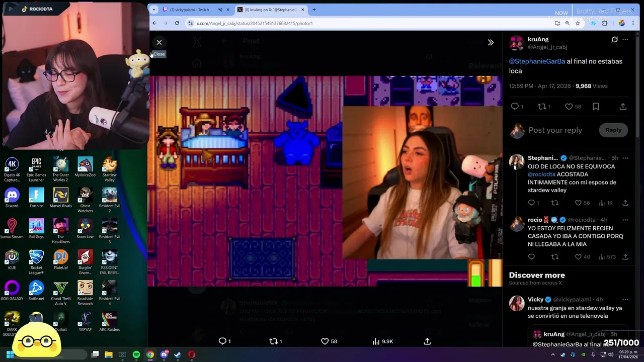
Task: Unmute the muted Twitch tab speaker icon
Action: click(220, 10)
